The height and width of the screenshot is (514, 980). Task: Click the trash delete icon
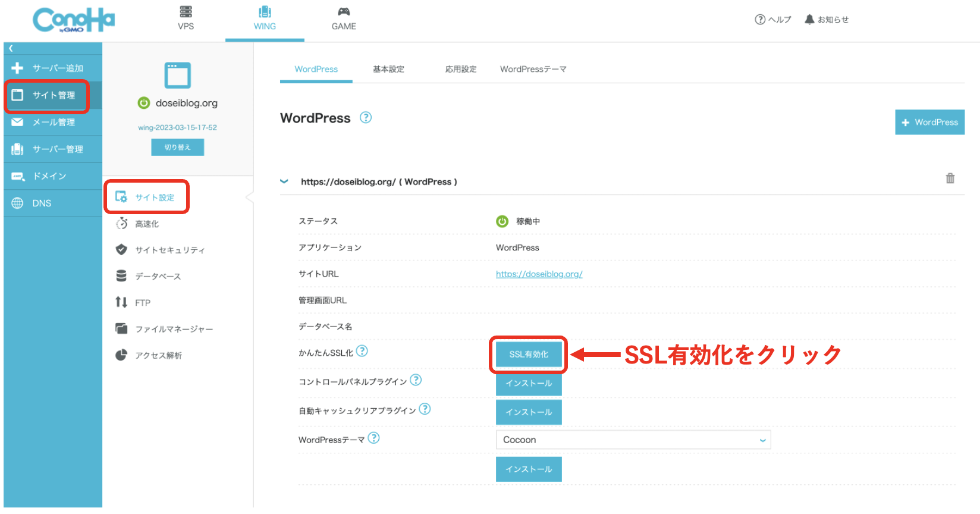point(950,178)
